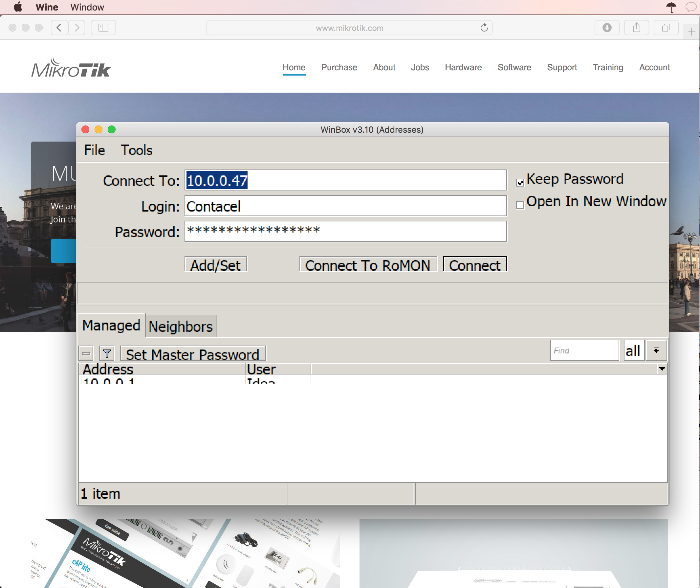Image resolution: width=700 pixels, height=588 pixels.
Task: Open the Tools menu
Action: coord(136,150)
